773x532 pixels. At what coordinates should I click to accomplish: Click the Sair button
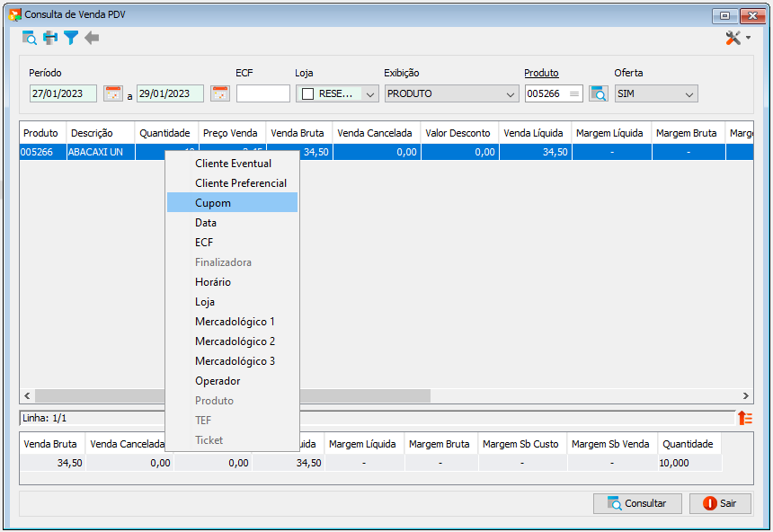tap(720, 503)
